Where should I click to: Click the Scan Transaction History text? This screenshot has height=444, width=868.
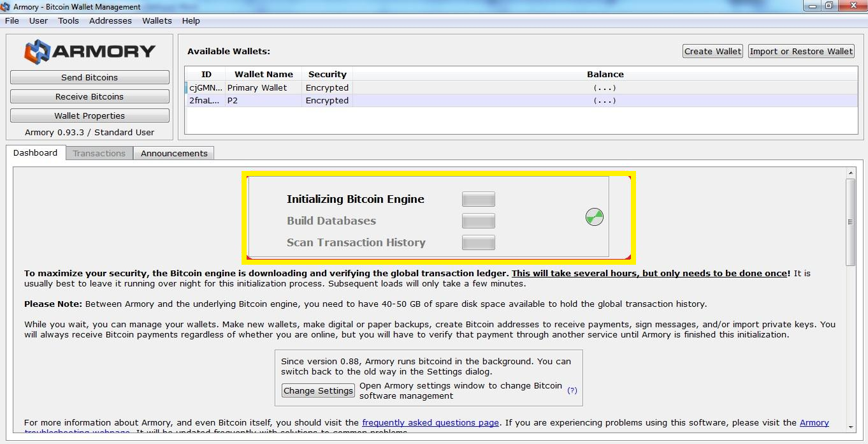click(x=356, y=242)
